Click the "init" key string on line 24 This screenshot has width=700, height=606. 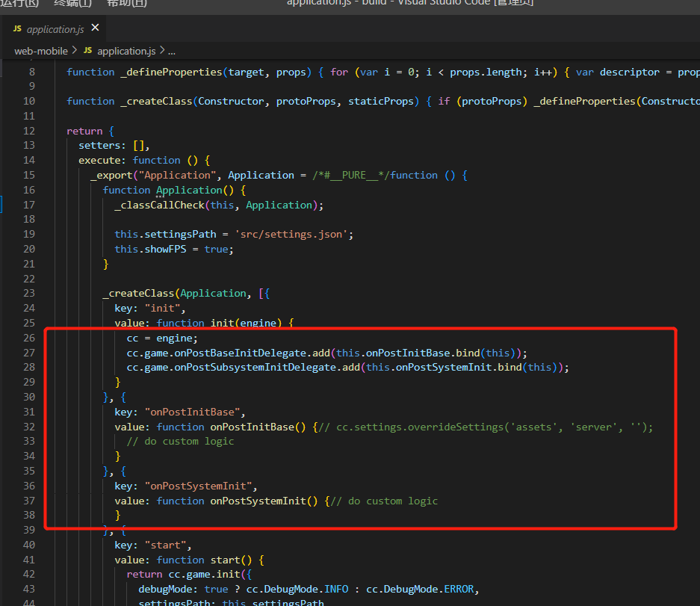click(163, 308)
